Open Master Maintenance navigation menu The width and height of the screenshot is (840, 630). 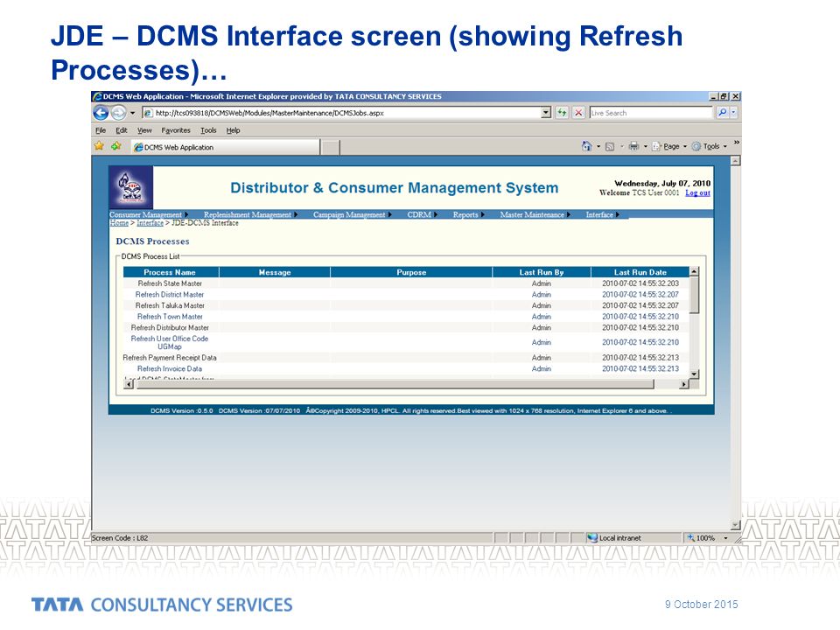(x=535, y=215)
